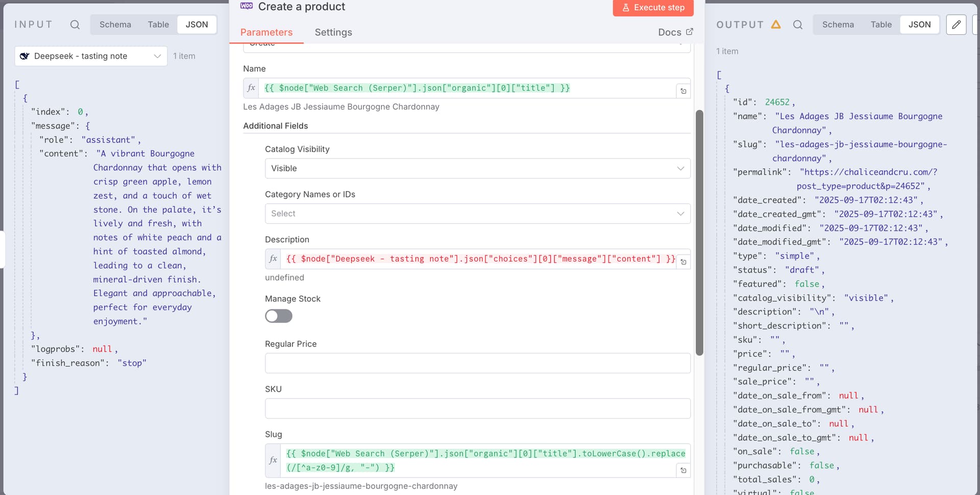The width and height of the screenshot is (980, 495).
Task: Click the INPUT panel search icon
Action: [75, 24]
